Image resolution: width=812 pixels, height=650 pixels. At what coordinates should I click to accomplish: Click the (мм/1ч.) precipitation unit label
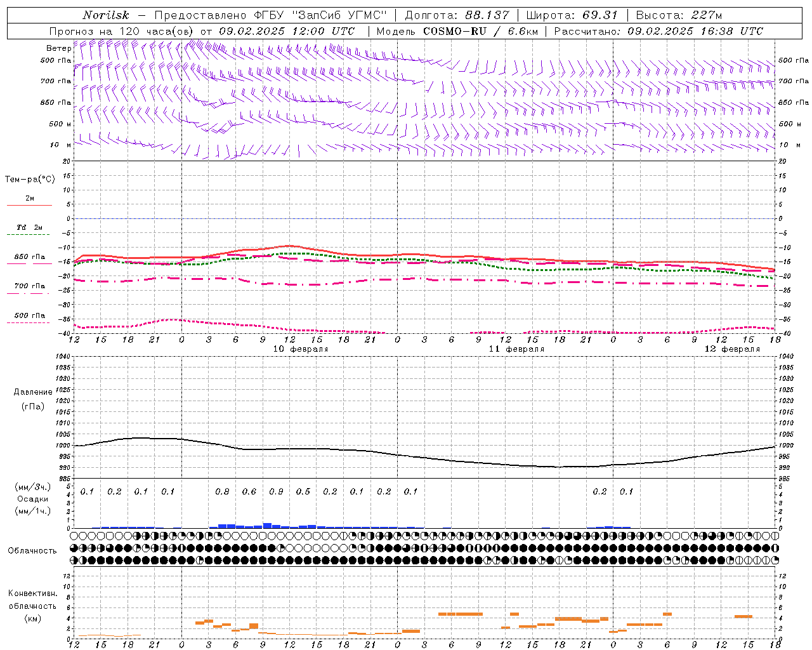[34, 511]
